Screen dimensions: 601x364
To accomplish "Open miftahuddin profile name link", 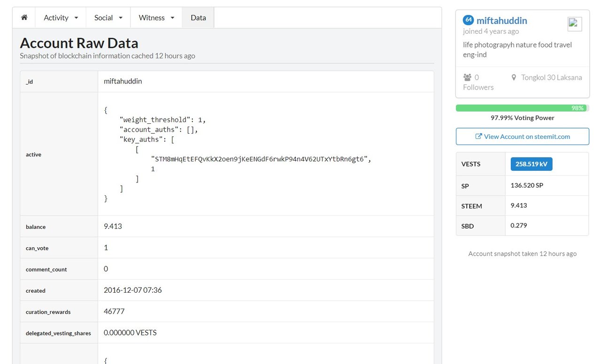I will (501, 21).
